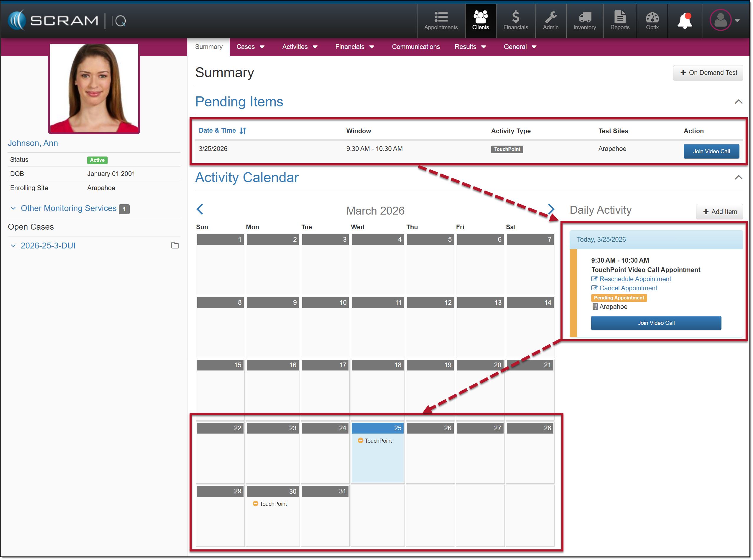Go to next month in calendar
The width and height of the screenshot is (753, 560).
click(551, 209)
